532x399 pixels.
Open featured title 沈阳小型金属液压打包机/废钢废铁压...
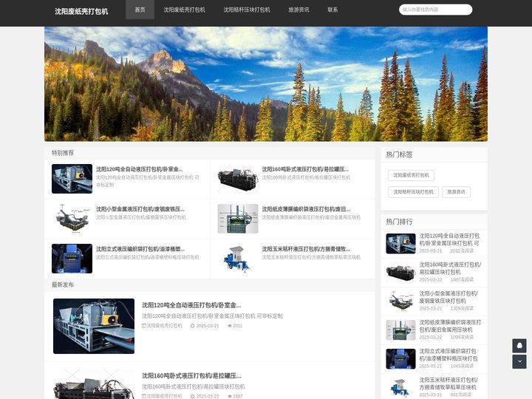140,209
